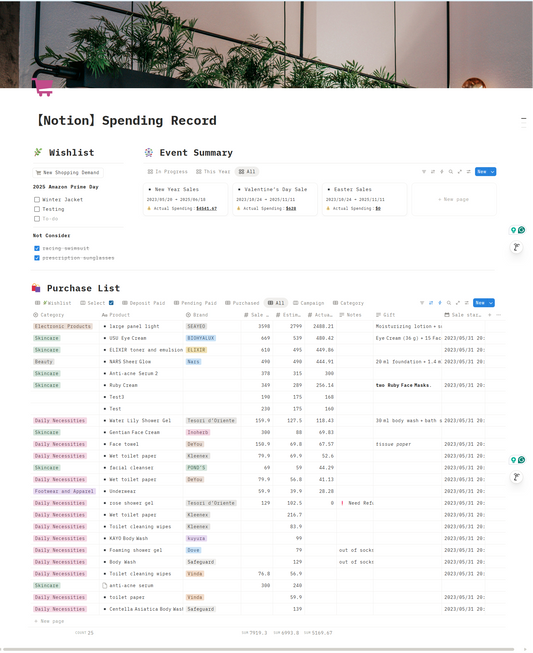This screenshot has width=533, height=653.
Task: Click the pink shopping cart page icon
Action: 43,87
